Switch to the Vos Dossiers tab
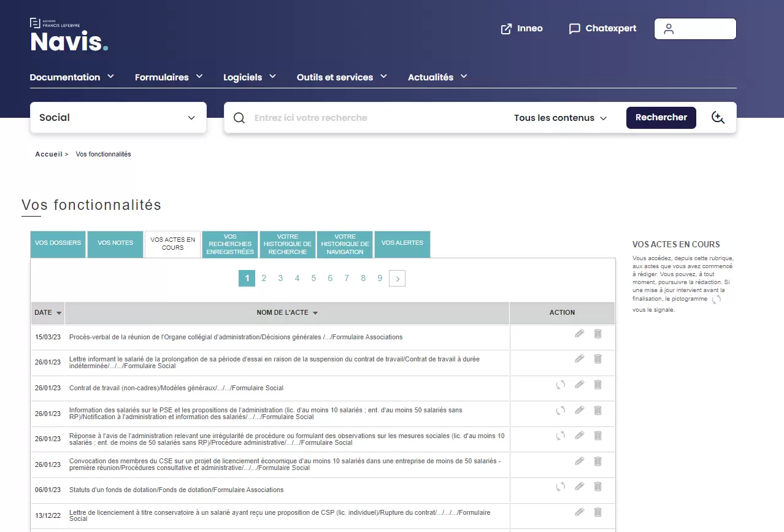The image size is (784, 532). (x=58, y=244)
